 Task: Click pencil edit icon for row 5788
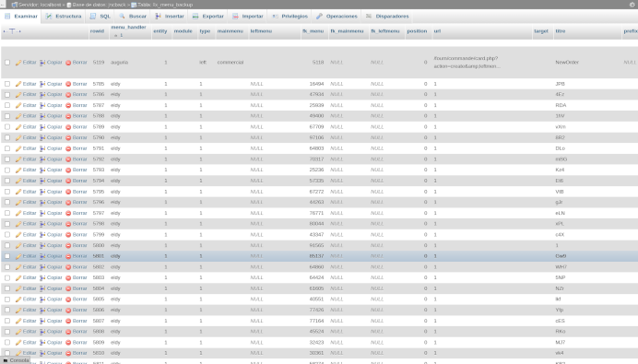pos(18,116)
